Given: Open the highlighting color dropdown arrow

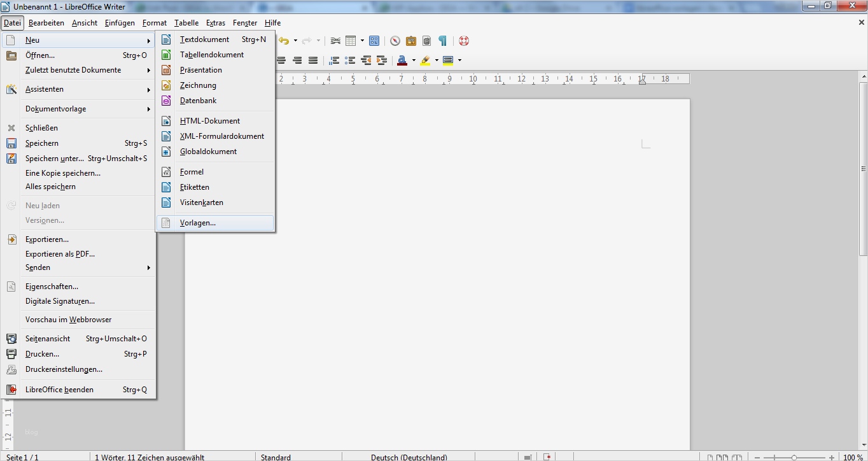Looking at the screenshot, I should (x=437, y=60).
